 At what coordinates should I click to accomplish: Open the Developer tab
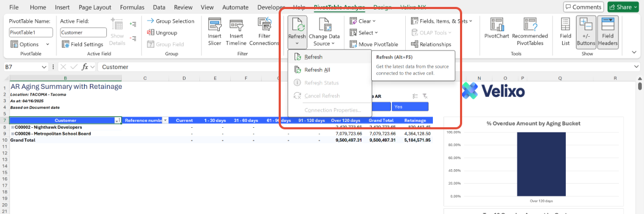[x=271, y=7]
